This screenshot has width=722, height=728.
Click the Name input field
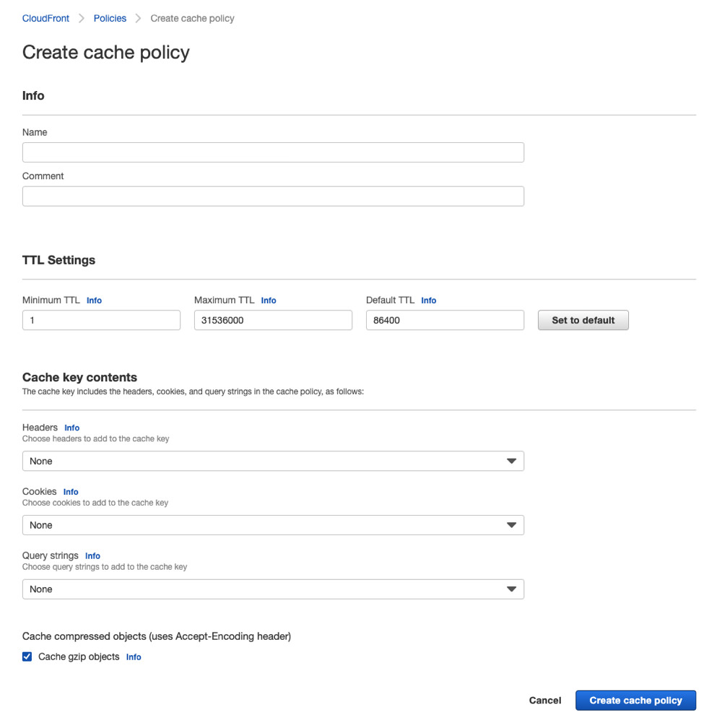273,152
